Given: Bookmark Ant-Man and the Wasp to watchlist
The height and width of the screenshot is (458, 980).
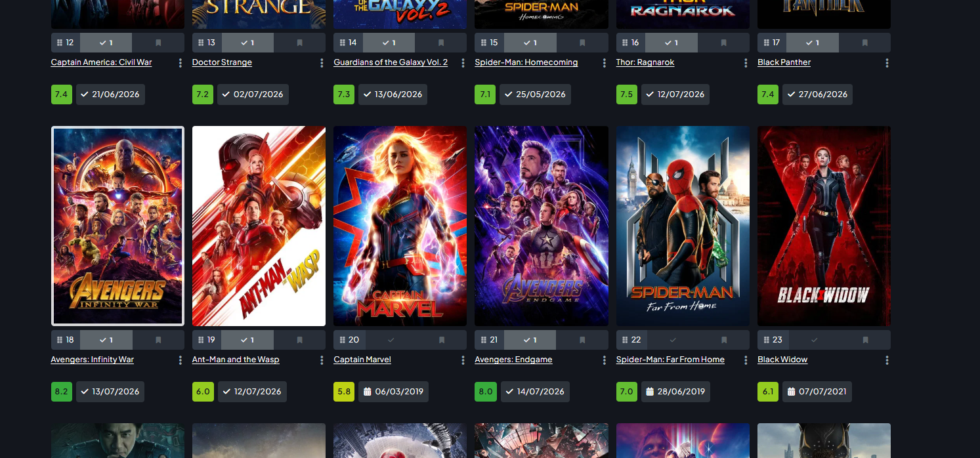Looking at the screenshot, I should click(299, 340).
